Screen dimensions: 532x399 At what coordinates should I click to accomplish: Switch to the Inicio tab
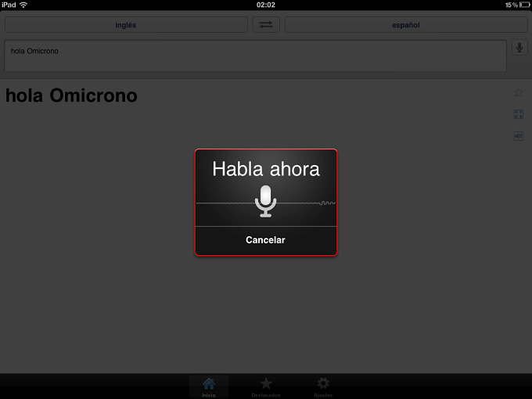pyautogui.click(x=209, y=387)
